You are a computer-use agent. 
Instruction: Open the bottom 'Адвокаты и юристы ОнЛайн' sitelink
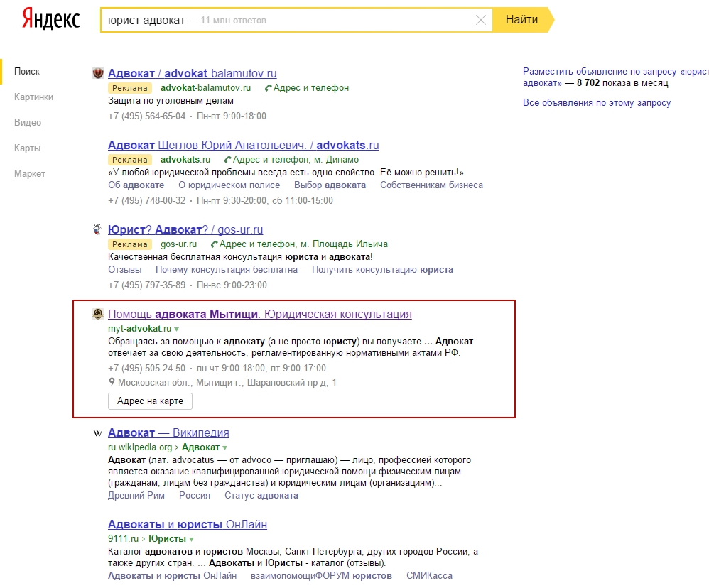172,576
